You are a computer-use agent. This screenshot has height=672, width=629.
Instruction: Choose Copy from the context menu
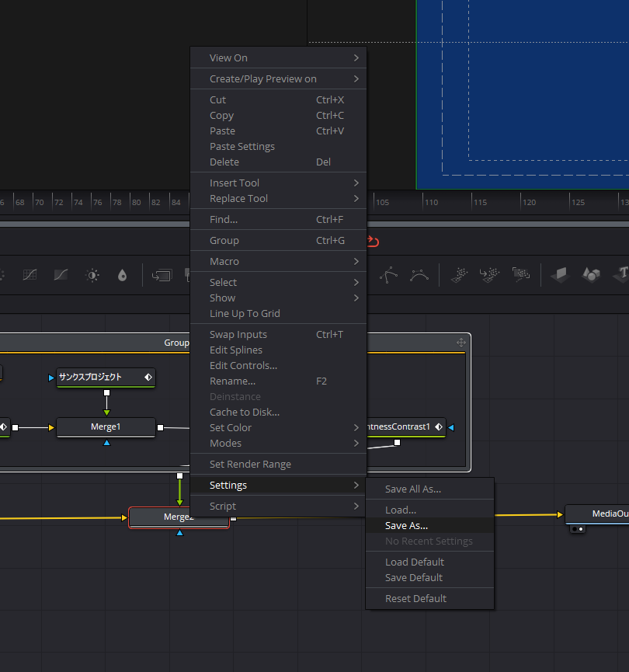click(x=278, y=115)
